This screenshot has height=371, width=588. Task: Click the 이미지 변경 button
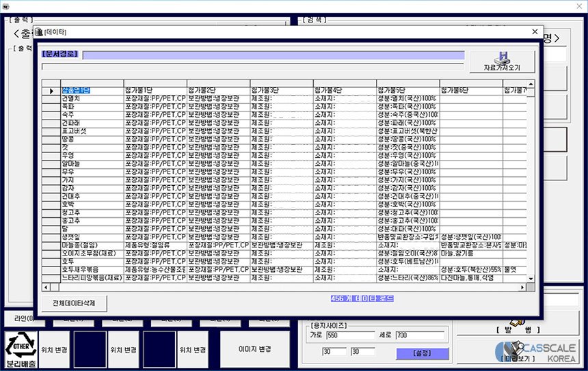click(256, 349)
